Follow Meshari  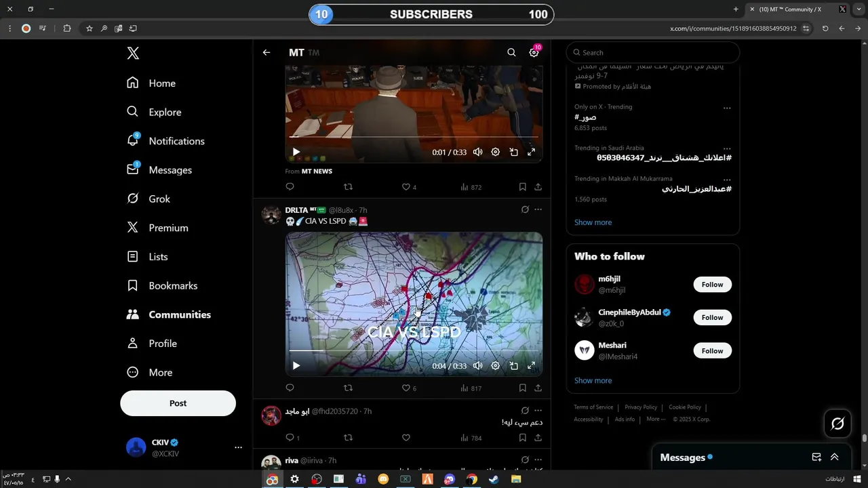[x=712, y=350]
